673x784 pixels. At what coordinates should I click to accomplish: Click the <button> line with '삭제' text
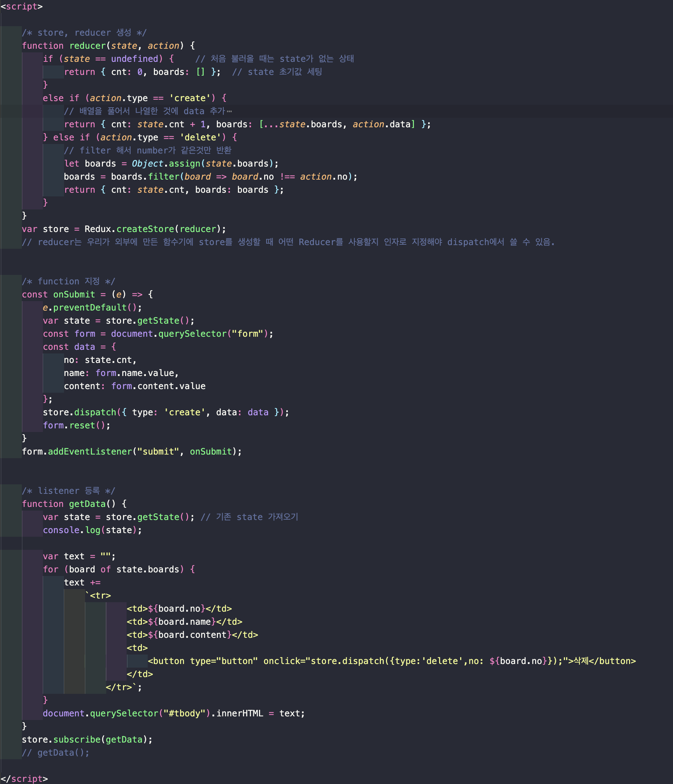[392, 661]
